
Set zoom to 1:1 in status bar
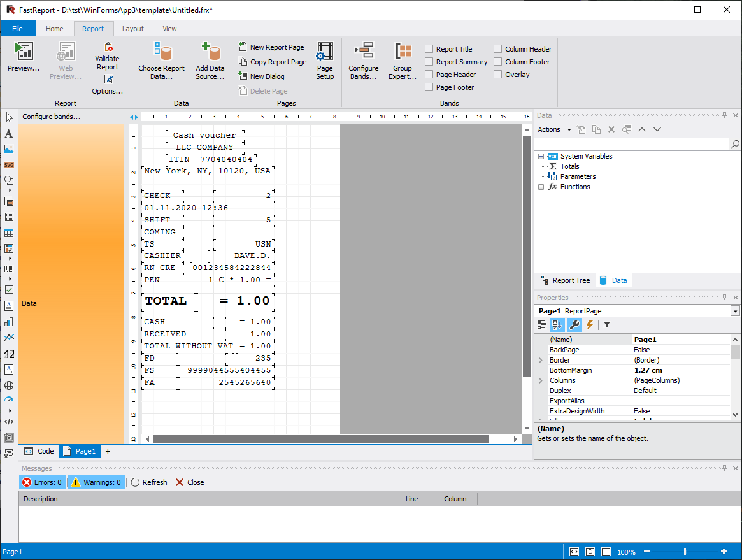(606, 552)
